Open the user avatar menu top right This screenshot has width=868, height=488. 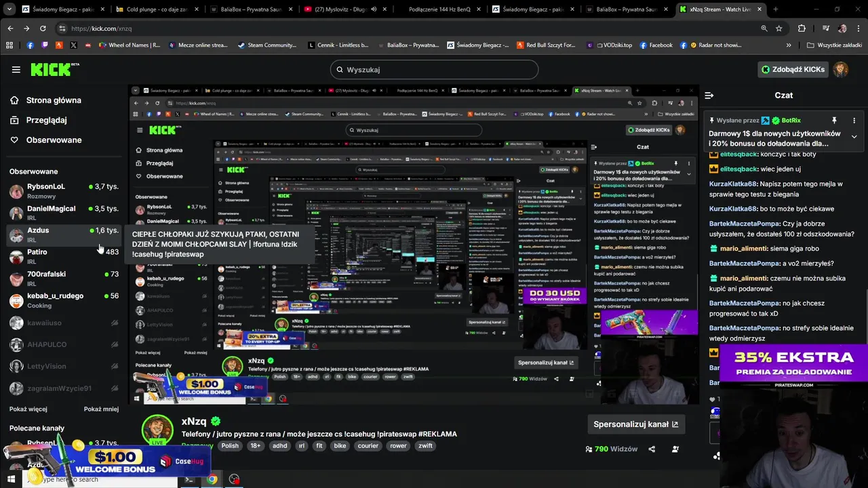841,69
